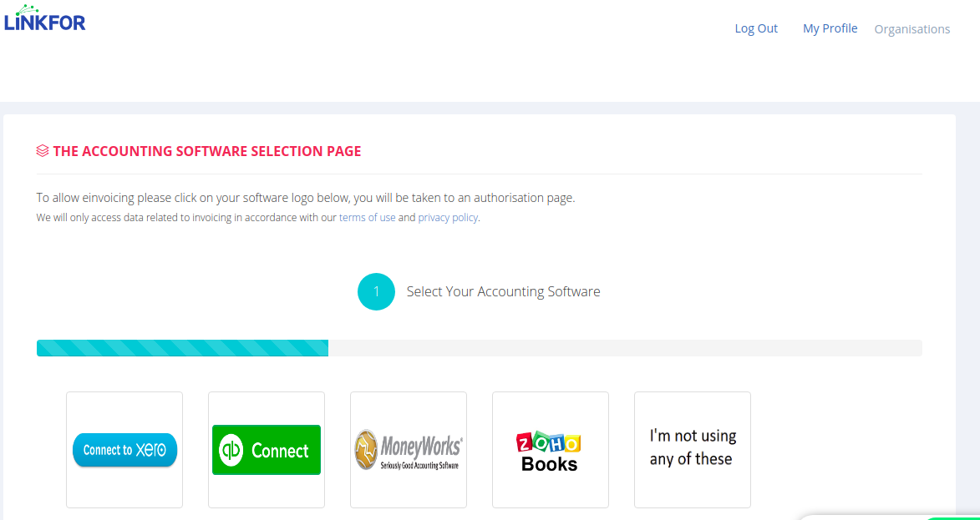Click the LINKFOR logo
The image size is (980, 520).
(44, 18)
